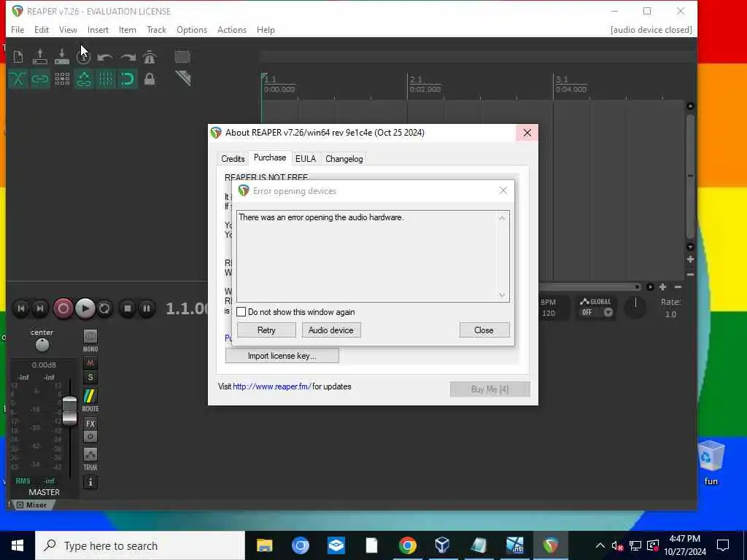Image resolution: width=747 pixels, height=560 pixels.
Task: Click the master volume fader handle
Action: click(69, 410)
